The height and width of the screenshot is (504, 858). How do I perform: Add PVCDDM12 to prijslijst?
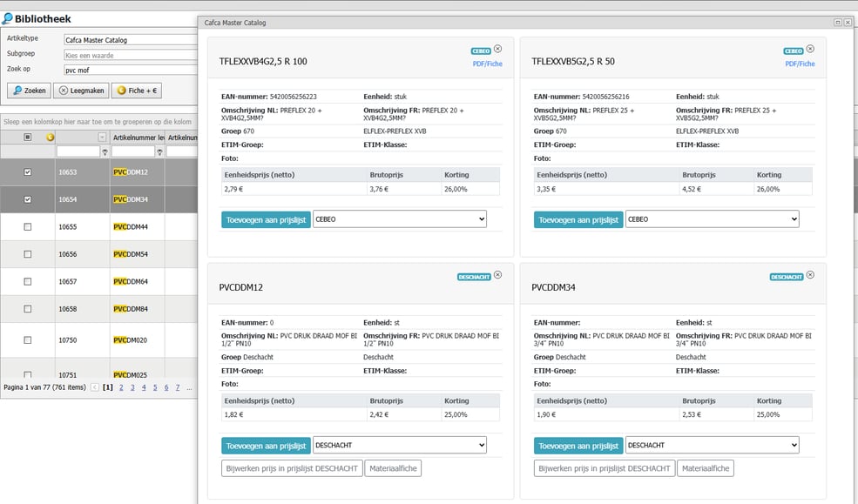266,446
